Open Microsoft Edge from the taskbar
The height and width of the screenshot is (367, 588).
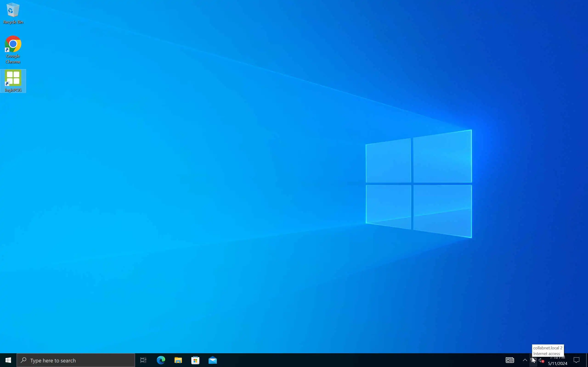[161, 360]
